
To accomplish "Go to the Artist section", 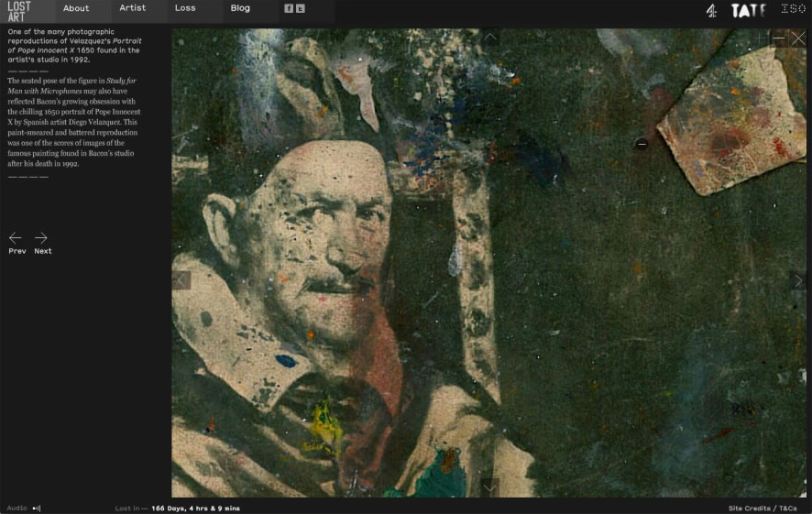I will click(133, 7).
